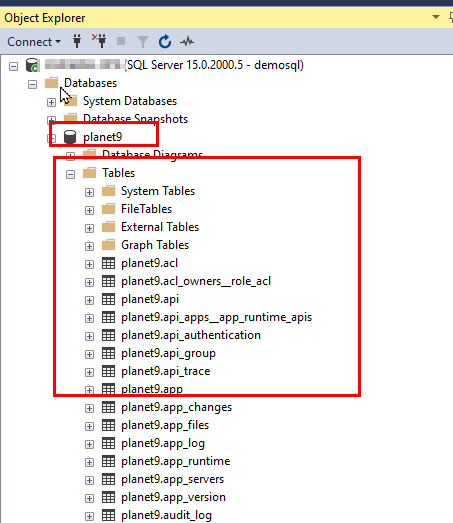Expand the Graph Tables node
The height and width of the screenshot is (523, 453).
[89, 246]
